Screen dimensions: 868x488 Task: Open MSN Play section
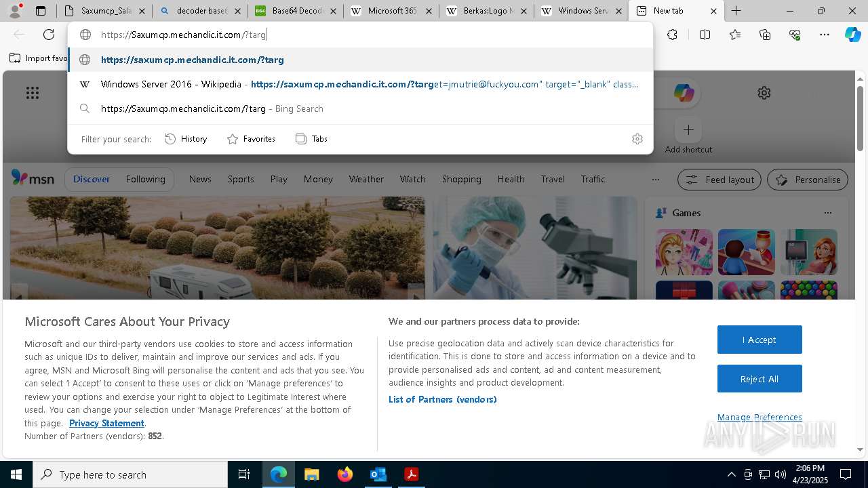tap(279, 179)
